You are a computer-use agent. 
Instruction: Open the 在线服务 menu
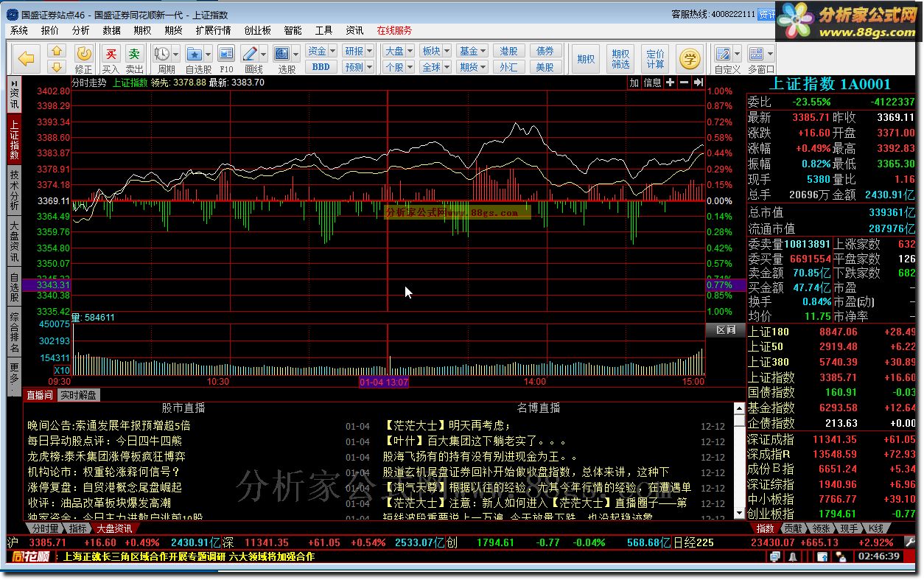[394, 30]
